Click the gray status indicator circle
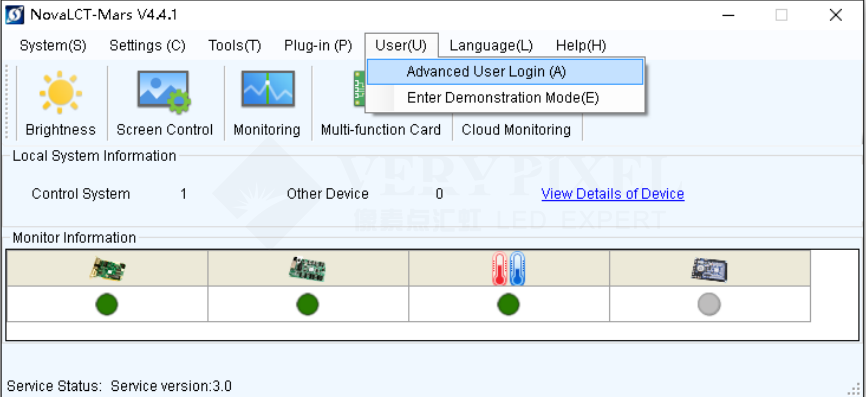 pos(709,304)
